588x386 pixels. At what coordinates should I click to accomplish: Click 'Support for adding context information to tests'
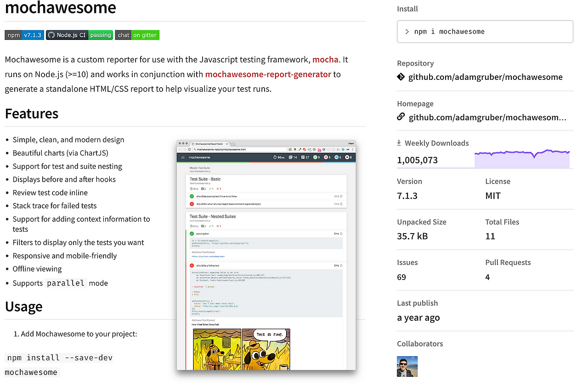81,224
